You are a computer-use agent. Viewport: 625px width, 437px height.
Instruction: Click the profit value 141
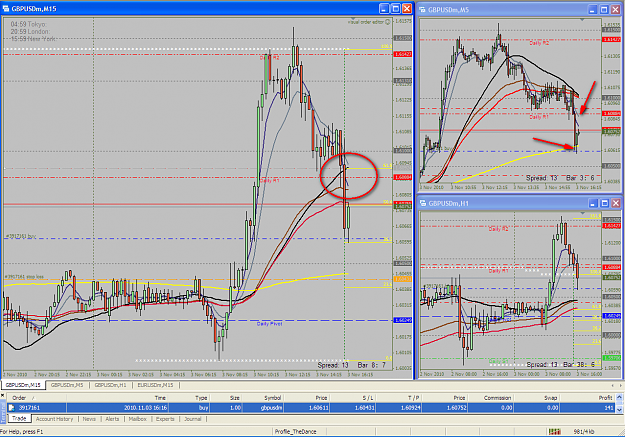click(609, 408)
